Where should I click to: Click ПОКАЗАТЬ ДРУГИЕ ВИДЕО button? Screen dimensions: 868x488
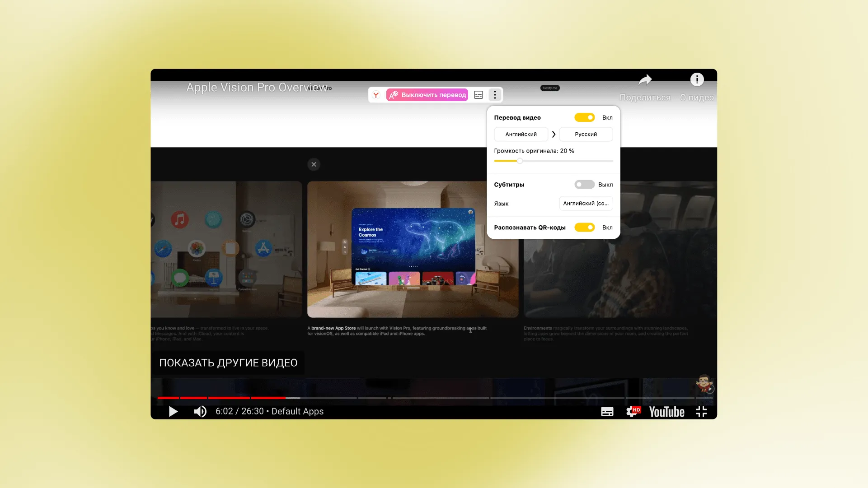pos(228,363)
